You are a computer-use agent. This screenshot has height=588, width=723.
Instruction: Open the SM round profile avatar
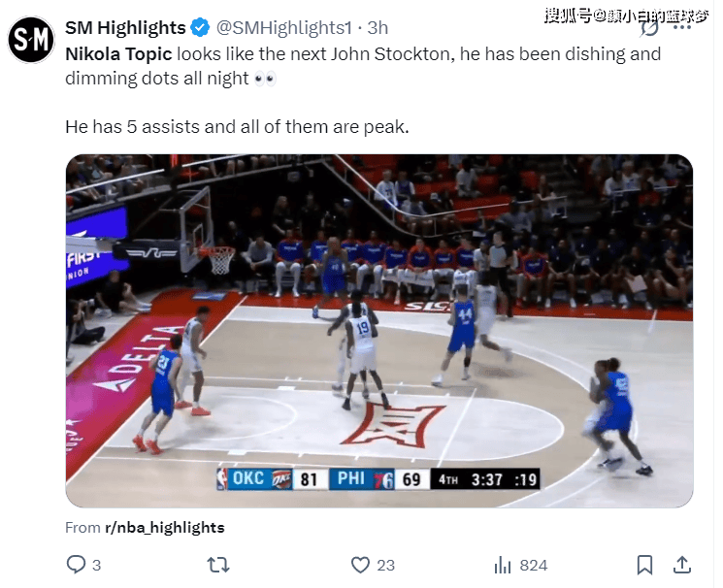click(31, 40)
